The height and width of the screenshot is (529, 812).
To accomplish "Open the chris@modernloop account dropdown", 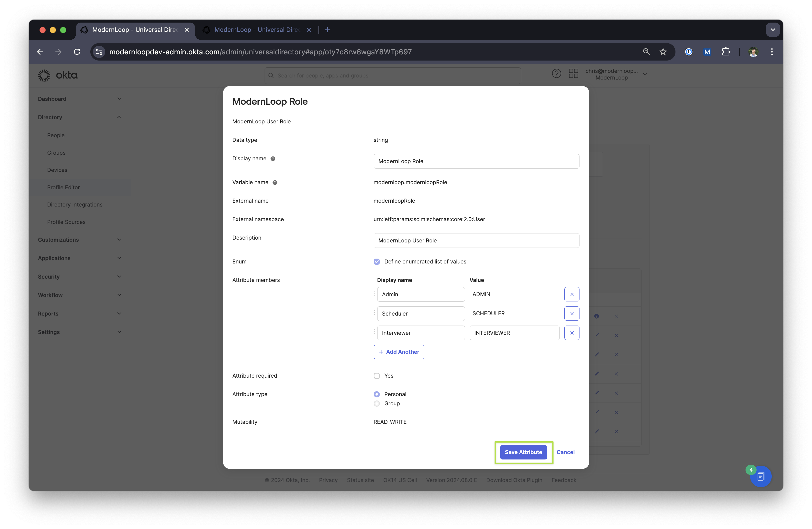I will pos(616,74).
